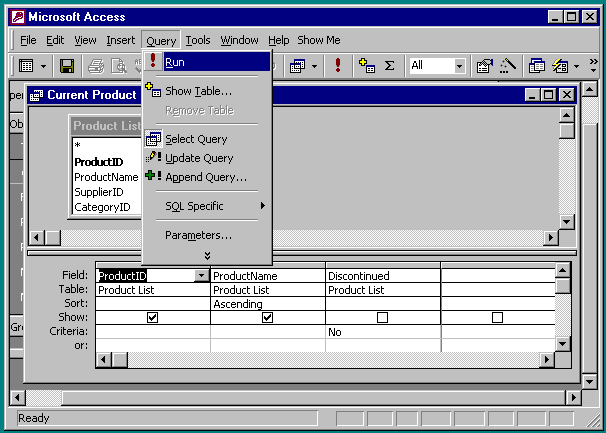Click the Run exclamation icon in menu
This screenshot has height=433, width=606.
point(153,61)
